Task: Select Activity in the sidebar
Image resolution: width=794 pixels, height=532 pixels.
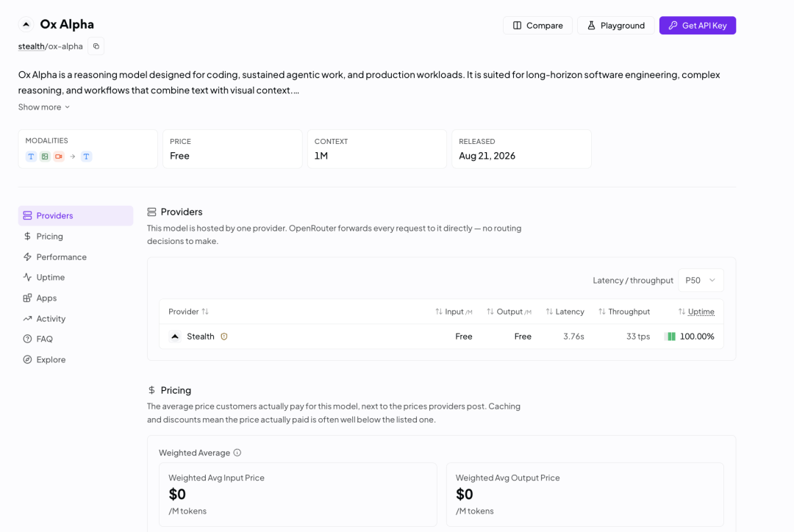Action: pos(76,319)
